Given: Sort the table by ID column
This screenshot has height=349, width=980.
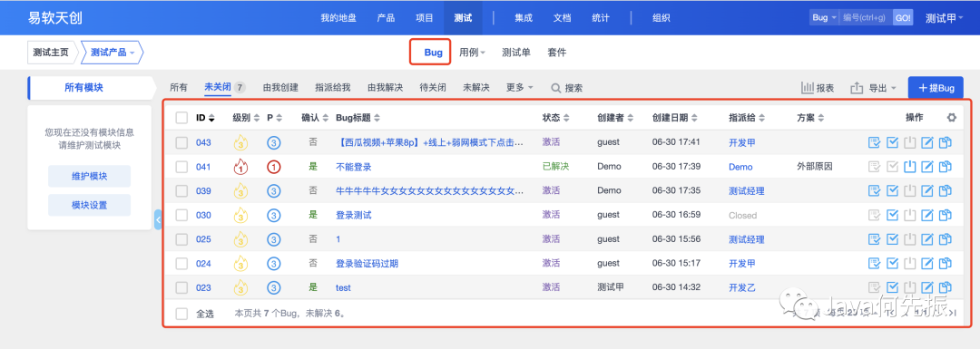Looking at the screenshot, I should click(x=205, y=117).
